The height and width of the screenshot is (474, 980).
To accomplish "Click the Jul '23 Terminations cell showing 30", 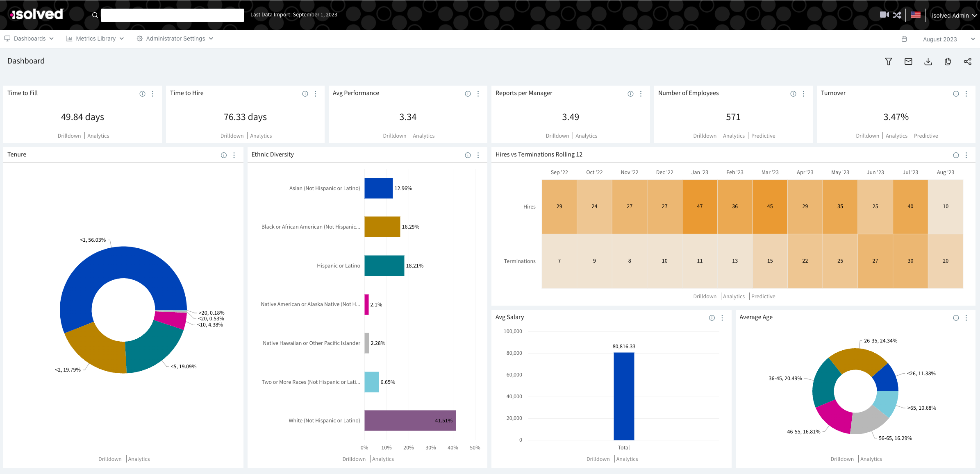I will coord(910,261).
